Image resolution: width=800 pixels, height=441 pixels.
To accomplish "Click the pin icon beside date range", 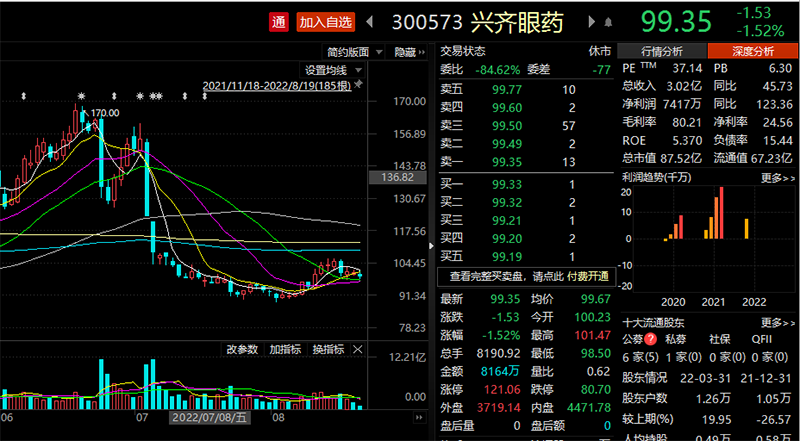I will click(360, 87).
